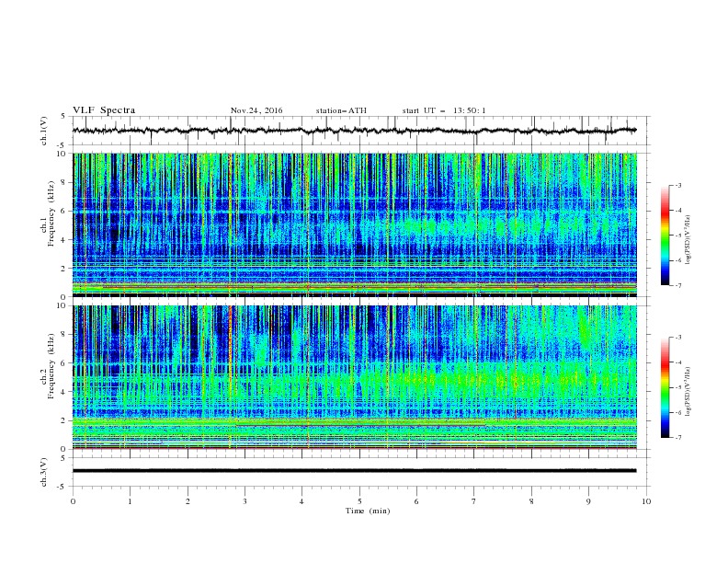Select the "start UT = 13:50: 1" text
The height and width of the screenshot is (563, 728).
pyautogui.click(x=444, y=110)
